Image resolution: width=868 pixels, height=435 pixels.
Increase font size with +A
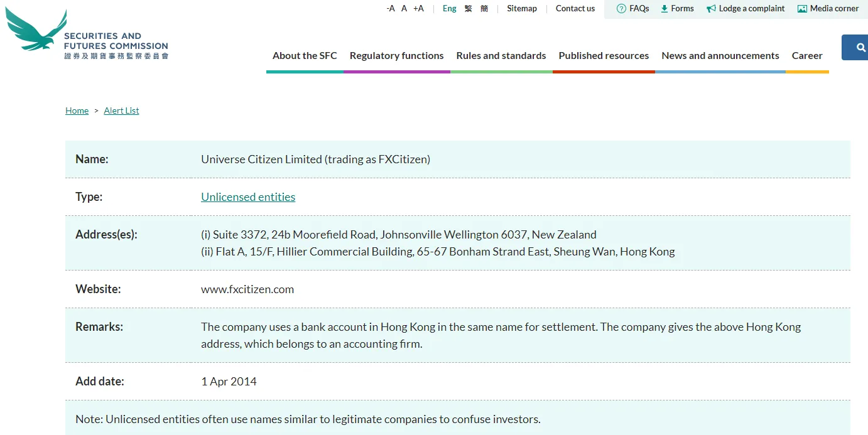click(418, 8)
